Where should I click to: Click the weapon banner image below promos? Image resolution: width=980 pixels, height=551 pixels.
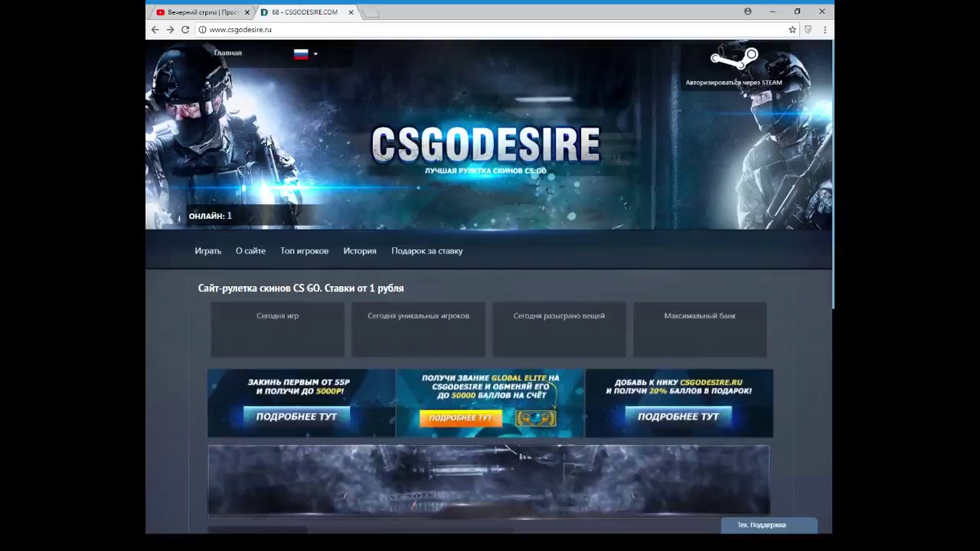488,480
